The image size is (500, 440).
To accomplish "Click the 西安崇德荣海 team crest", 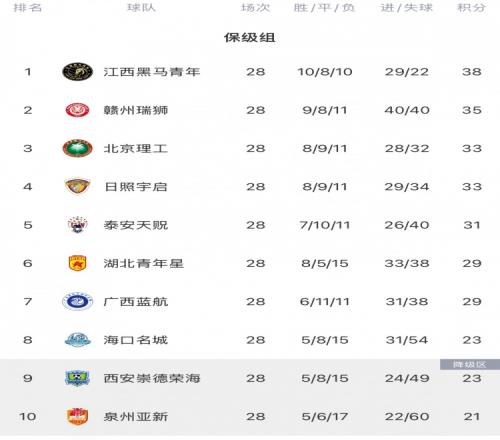I will (x=77, y=378).
